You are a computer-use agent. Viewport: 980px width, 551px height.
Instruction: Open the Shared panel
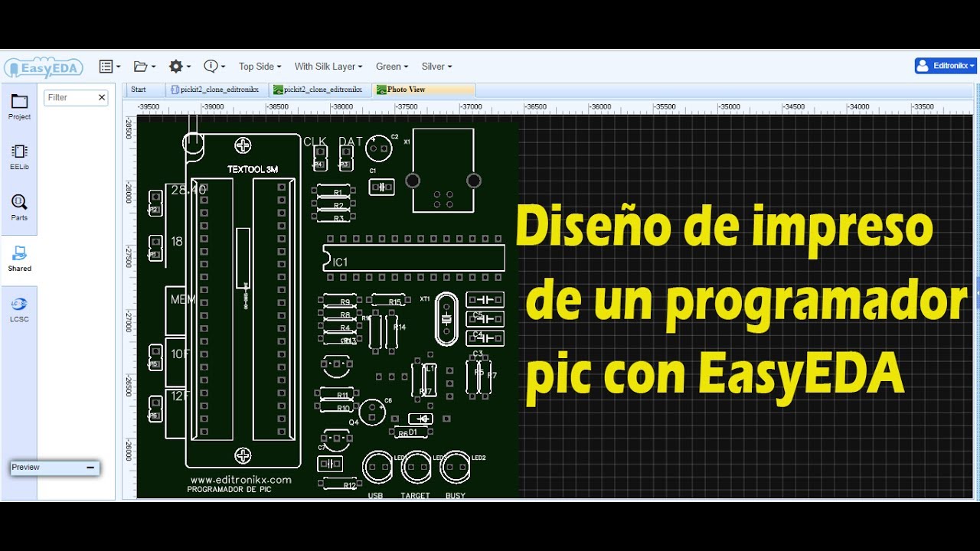19,259
